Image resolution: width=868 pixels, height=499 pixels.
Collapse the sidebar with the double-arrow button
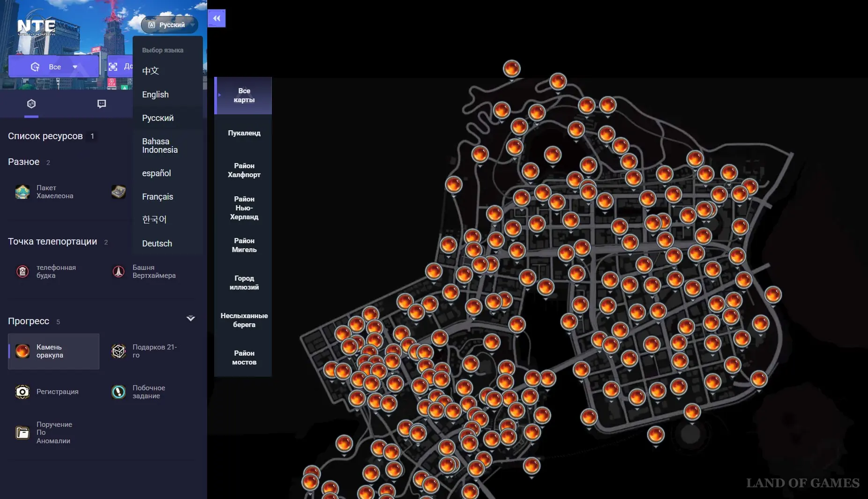point(217,18)
